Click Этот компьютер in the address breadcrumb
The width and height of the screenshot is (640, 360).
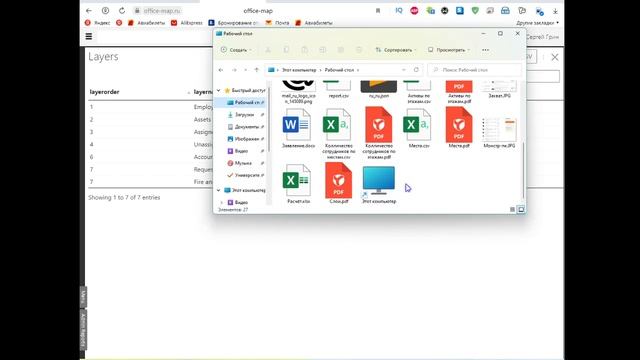click(299, 70)
